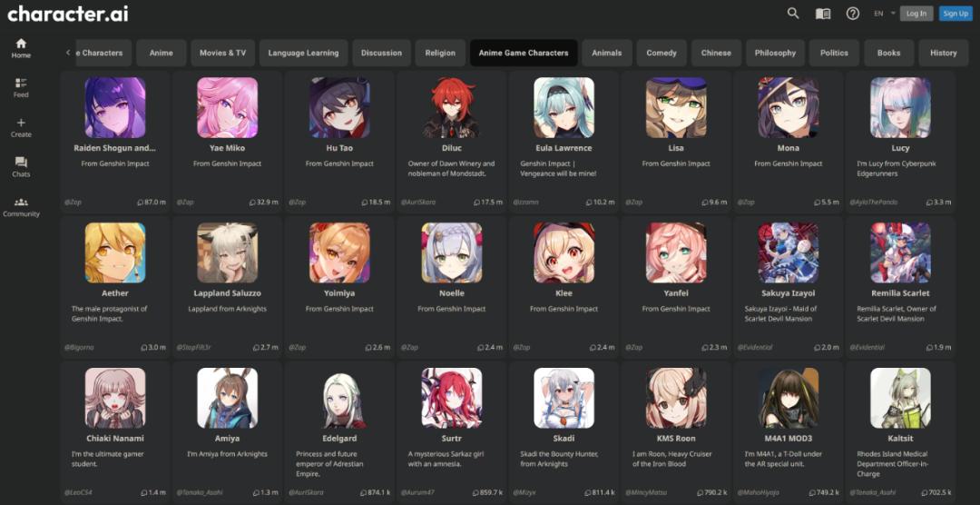Open Chats from the sidebar

(21, 167)
